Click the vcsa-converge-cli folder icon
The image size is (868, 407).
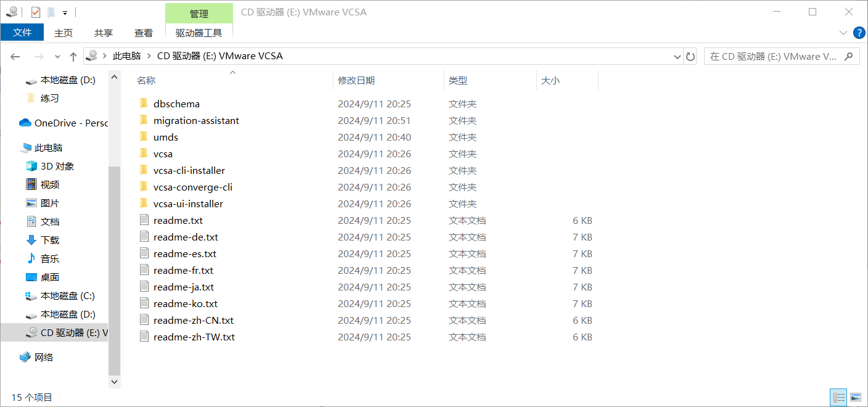click(x=144, y=187)
